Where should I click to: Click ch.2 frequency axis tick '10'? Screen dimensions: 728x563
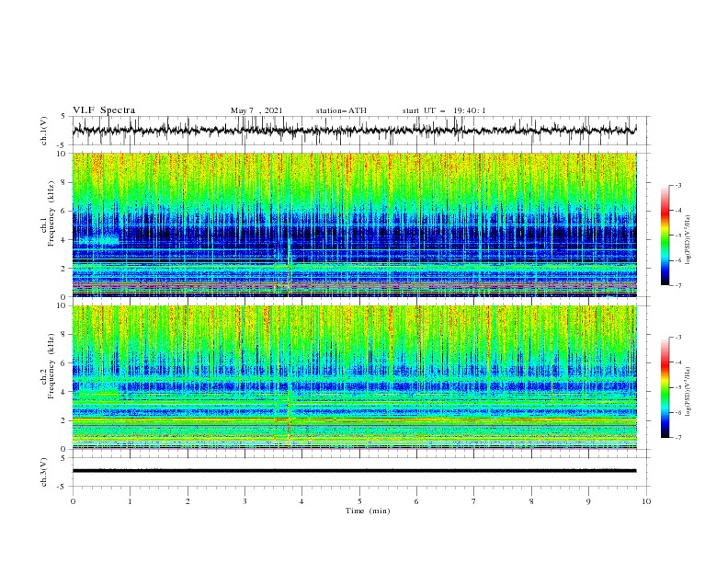tap(63, 305)
